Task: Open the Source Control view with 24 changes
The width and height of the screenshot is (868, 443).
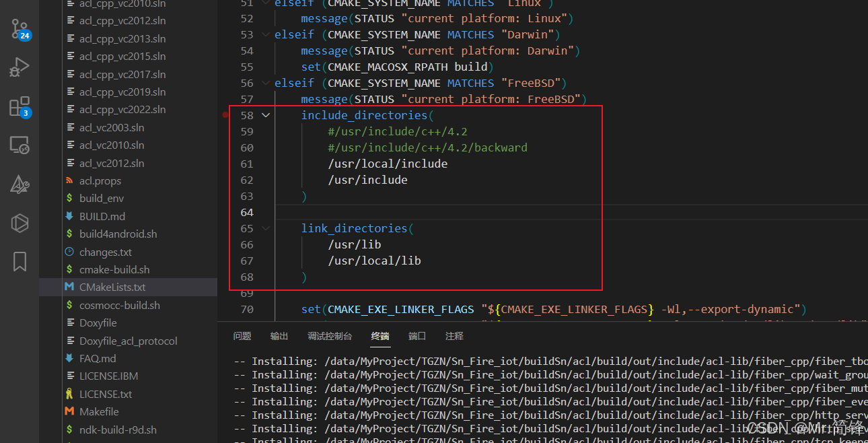Action: (x=18, y=29)
